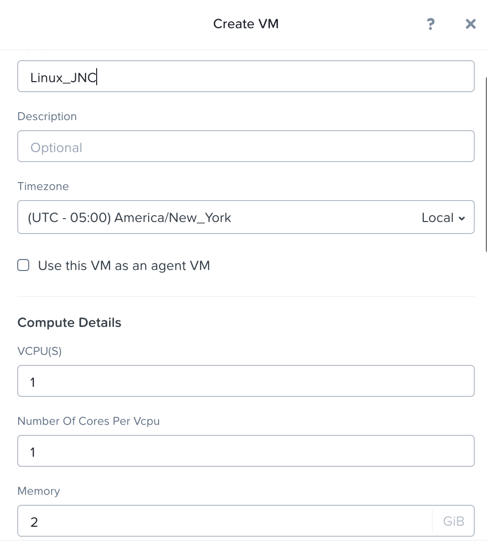The width and height of the screenshot is (487, 542).
Task: Enable the agent VM checkbox
Action: pyautogui.click(x=23, y=265)
